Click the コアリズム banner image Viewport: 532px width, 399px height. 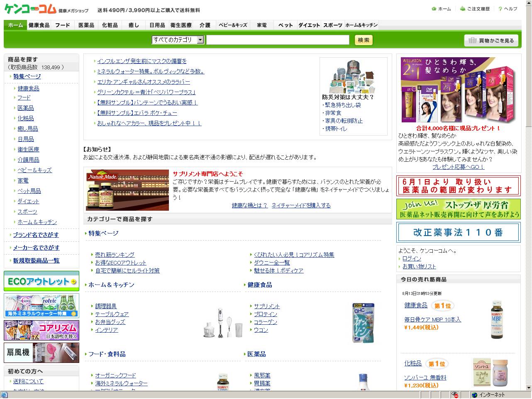pos(41,330)
